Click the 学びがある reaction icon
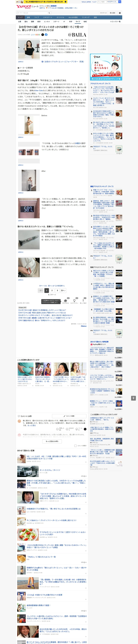This screenshot has width=138, height=644. pyautogui.click(x=66, y=301)
